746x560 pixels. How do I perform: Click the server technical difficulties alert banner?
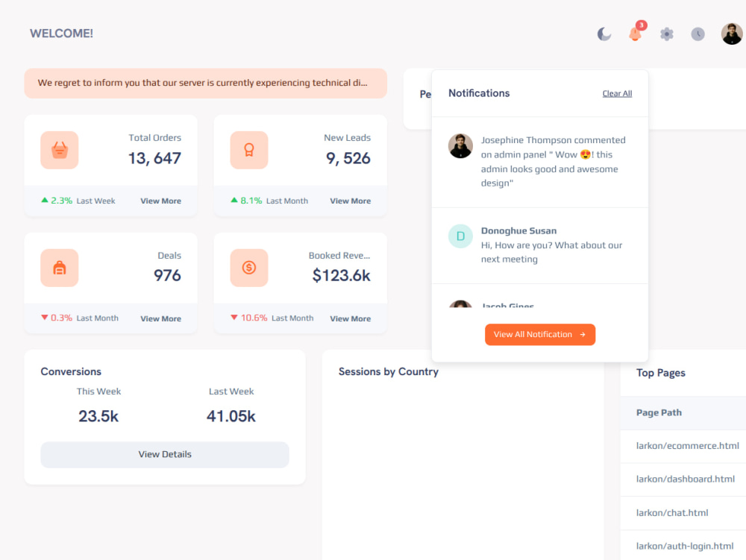[206, 84]
